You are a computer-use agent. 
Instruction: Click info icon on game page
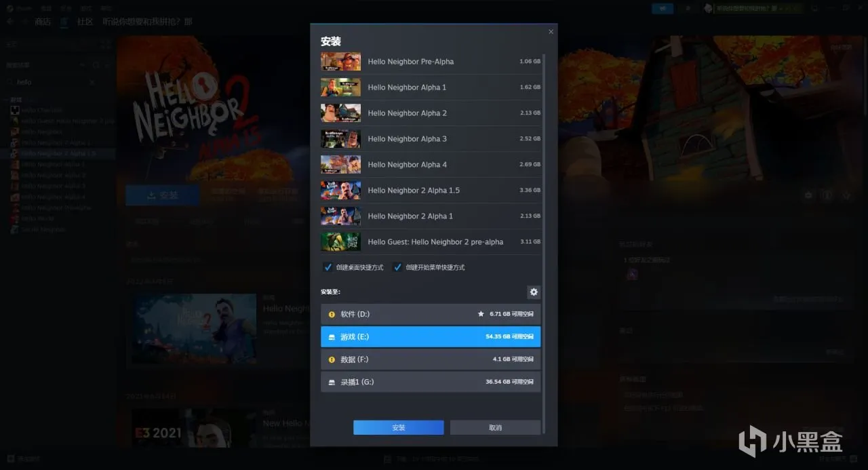click(827, 195)
